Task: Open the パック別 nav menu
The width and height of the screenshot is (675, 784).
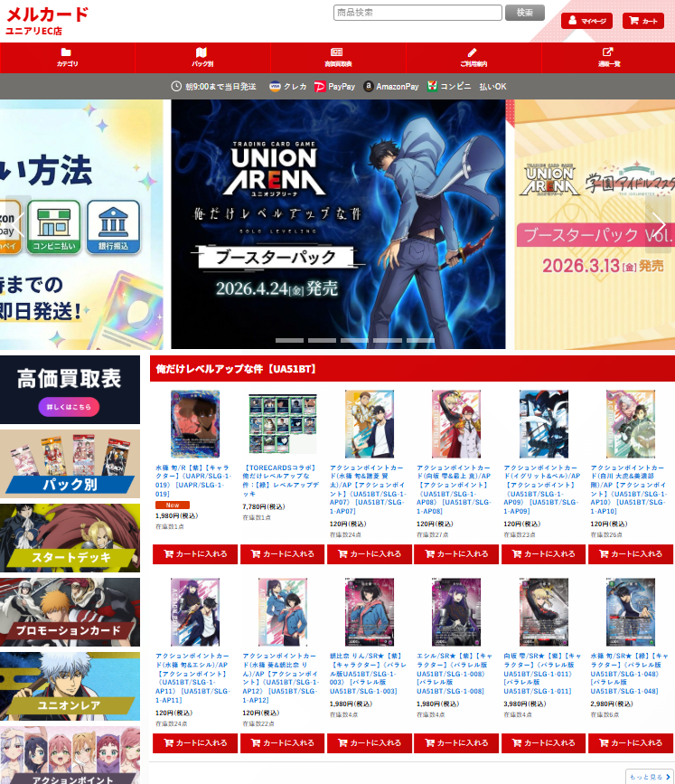Action: 202,58
